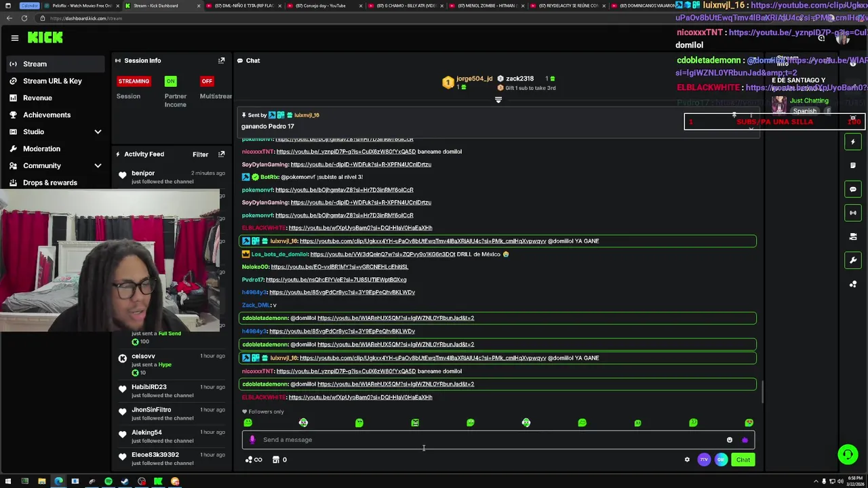Pop out the Session Info panel
This screenshot has width=868, height=488.
[x=221, y=60]
